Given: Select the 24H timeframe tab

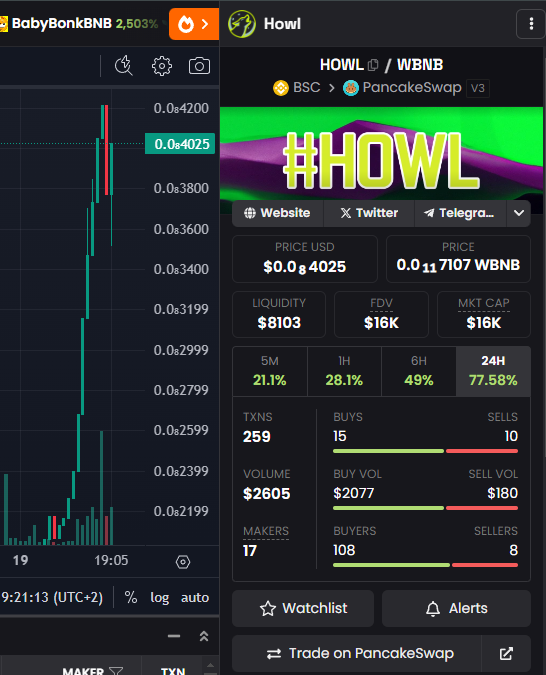Looking at the screenshot, I should coord(493,371).
